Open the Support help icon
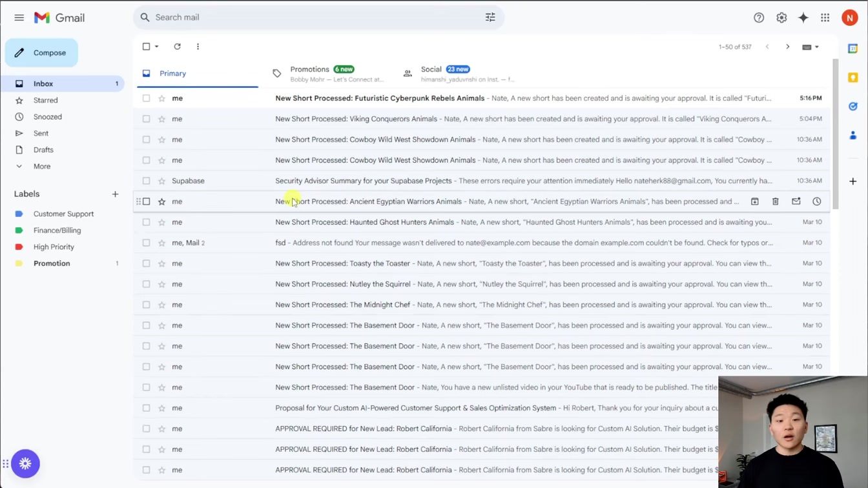The image size is (868, 488). 759,17
